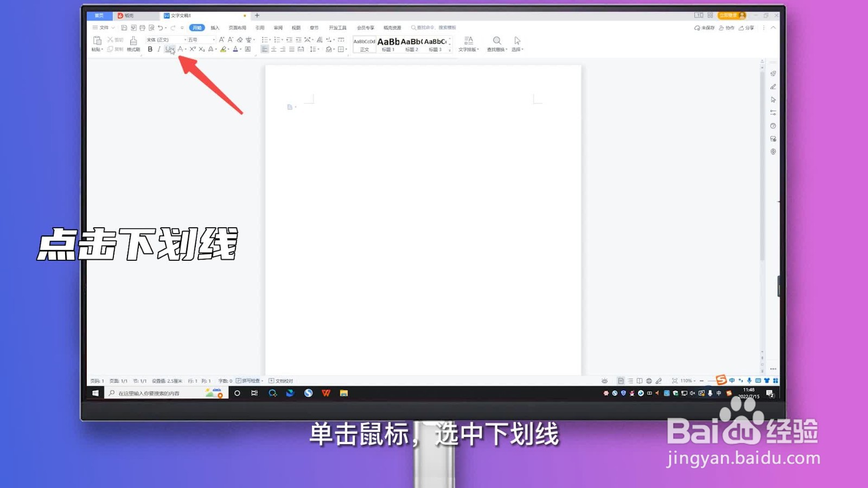Click the Paste icon
The width and height of the screenshot is (868, 488).
(x=97, y=41)
